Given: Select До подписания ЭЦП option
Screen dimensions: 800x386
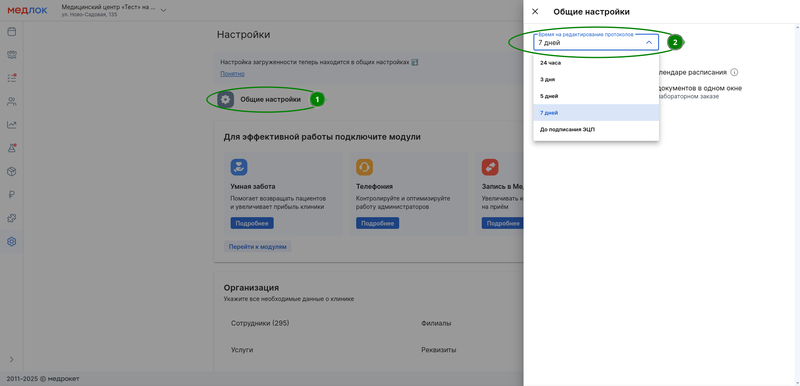Looking at the screenshot, I should 596,130.
